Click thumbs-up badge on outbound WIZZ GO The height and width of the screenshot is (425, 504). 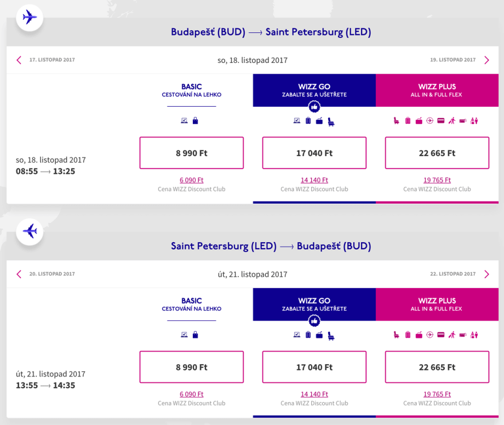coord(314,106)
